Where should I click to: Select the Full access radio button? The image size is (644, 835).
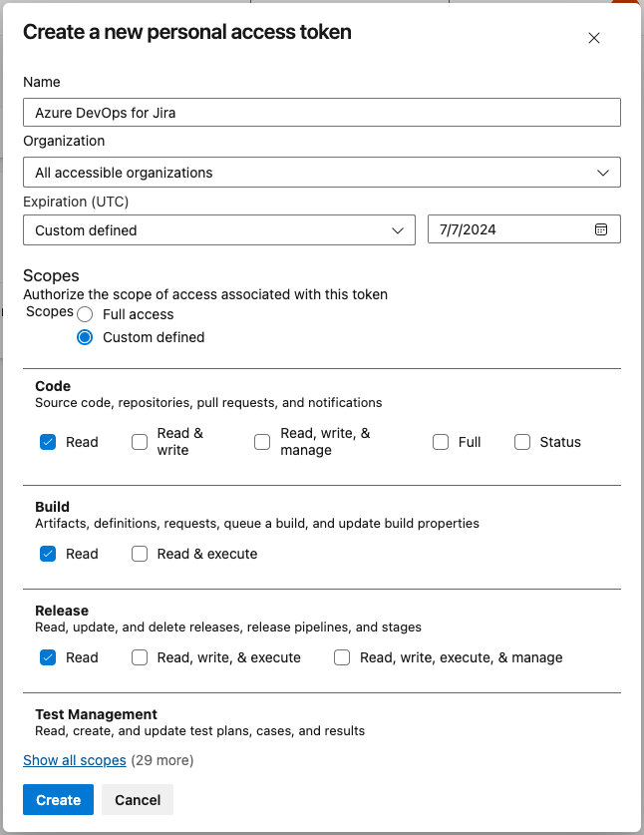(86, 314)
